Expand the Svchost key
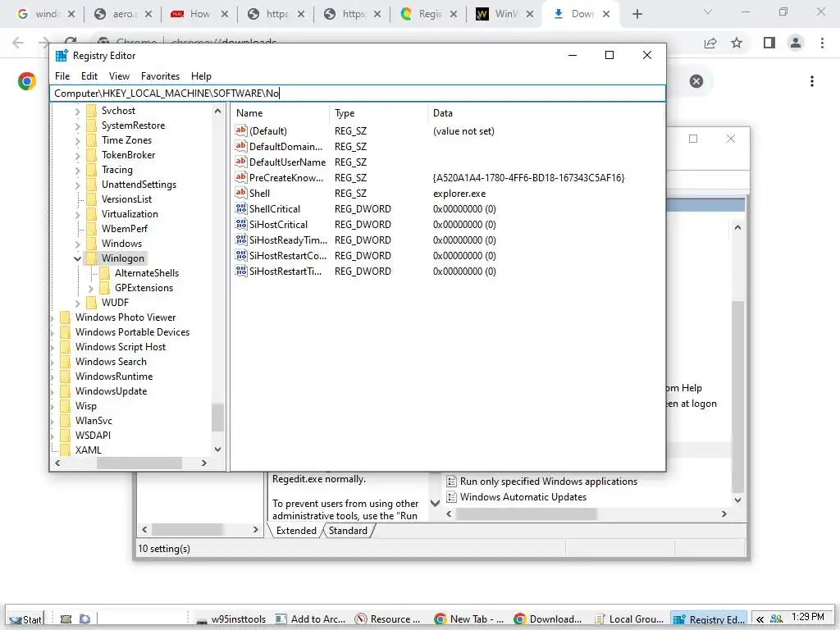Image resolution: width=840 pixels, height=630 pixels. point(78,111)
